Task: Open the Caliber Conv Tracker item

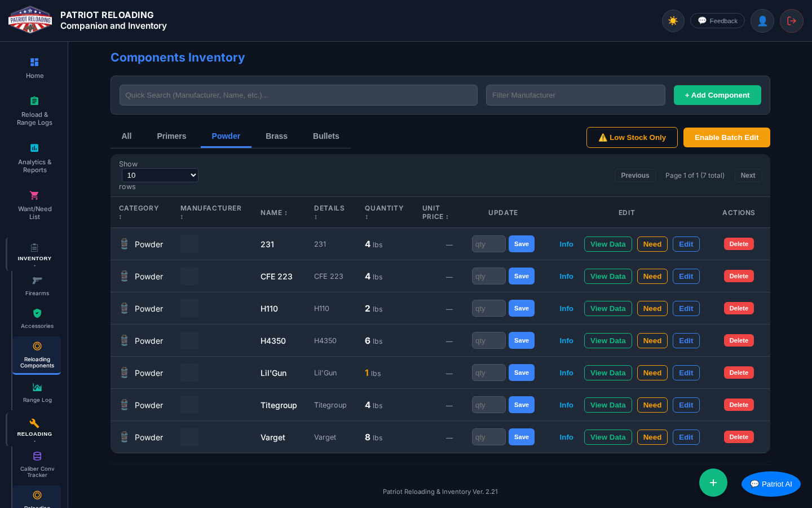Action: (37, 464)
